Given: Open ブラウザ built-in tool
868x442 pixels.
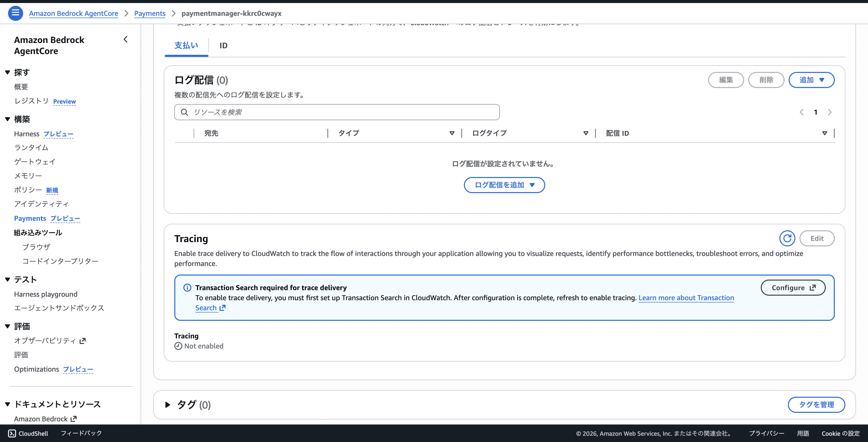Looking at the screenshot, I should 36,247.
